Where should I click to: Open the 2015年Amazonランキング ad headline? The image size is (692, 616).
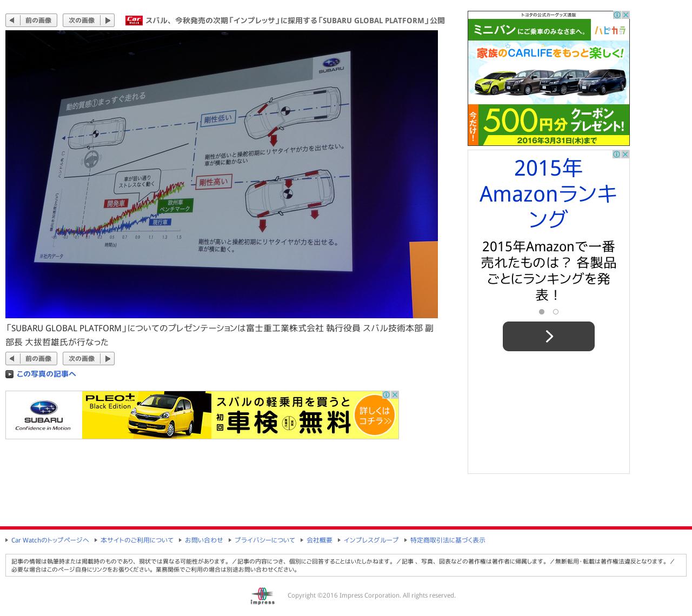(549, 193)
